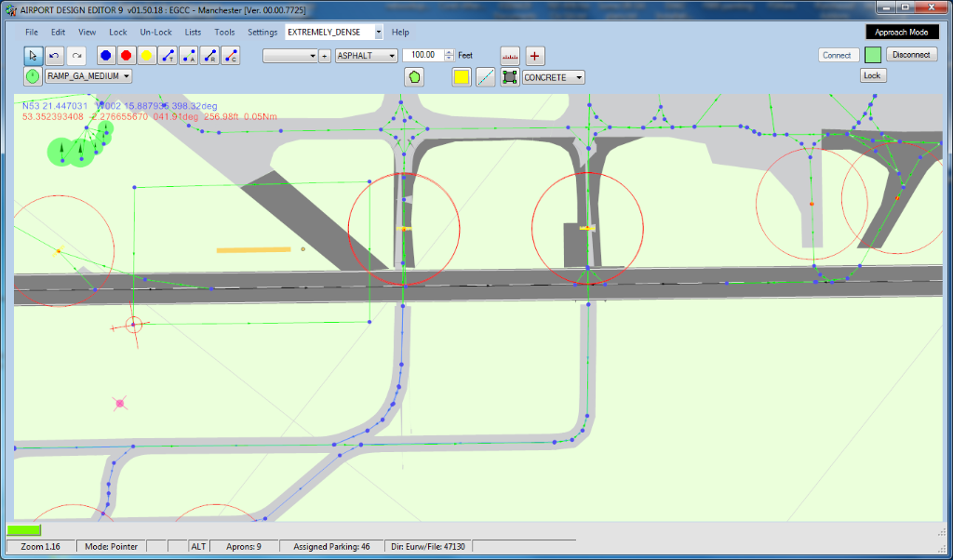
Task: Select the green polygon drawing tool
Action: pyautogui.click(x=414, y=77)
